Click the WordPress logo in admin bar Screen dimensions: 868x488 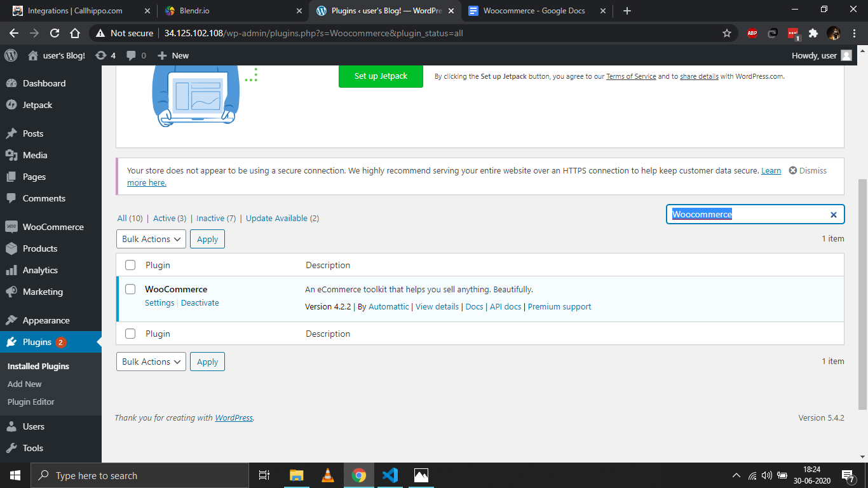tap(11, 55)
